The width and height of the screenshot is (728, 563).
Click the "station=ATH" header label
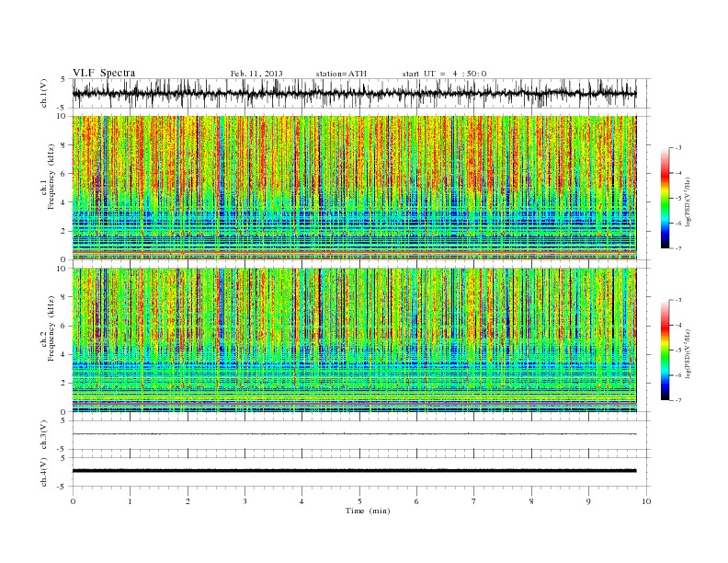coord(341,74)
